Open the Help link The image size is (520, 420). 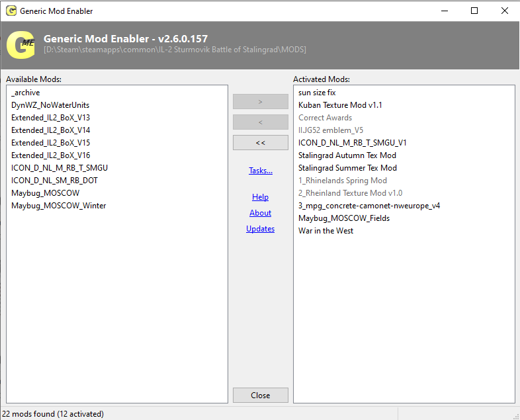261,197
